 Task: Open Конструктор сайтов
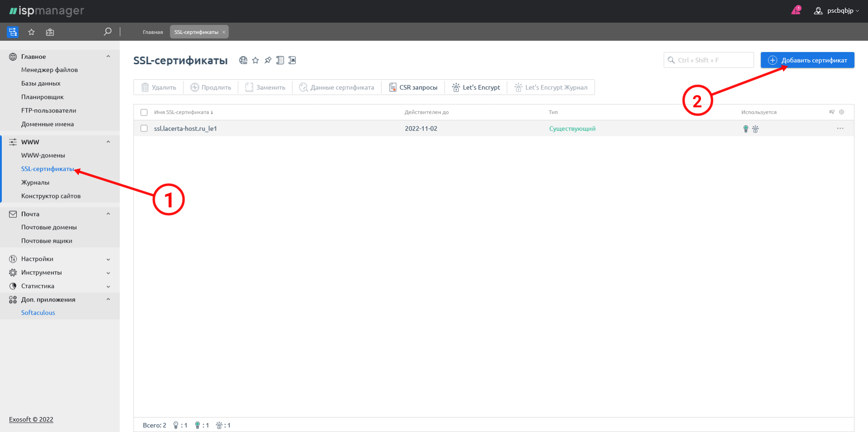pos(51,196)
